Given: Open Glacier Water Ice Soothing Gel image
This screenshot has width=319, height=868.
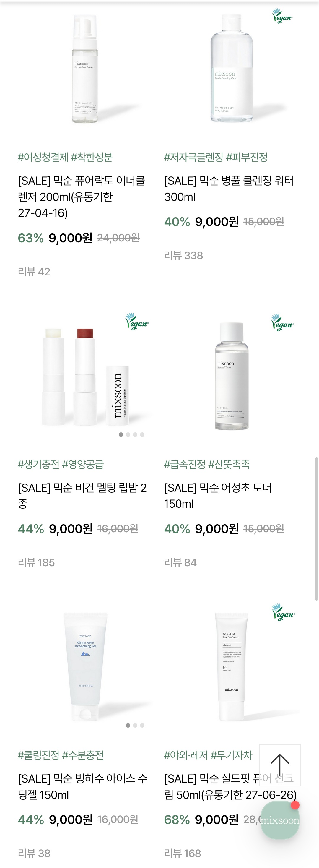Looking at the screenshot, I should (x=85, y=666).
